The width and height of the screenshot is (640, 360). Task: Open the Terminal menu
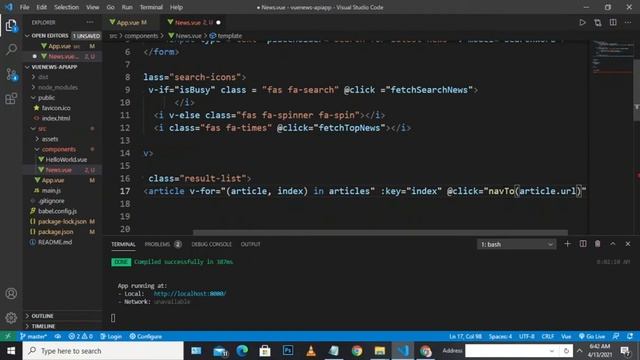[151, 7]
